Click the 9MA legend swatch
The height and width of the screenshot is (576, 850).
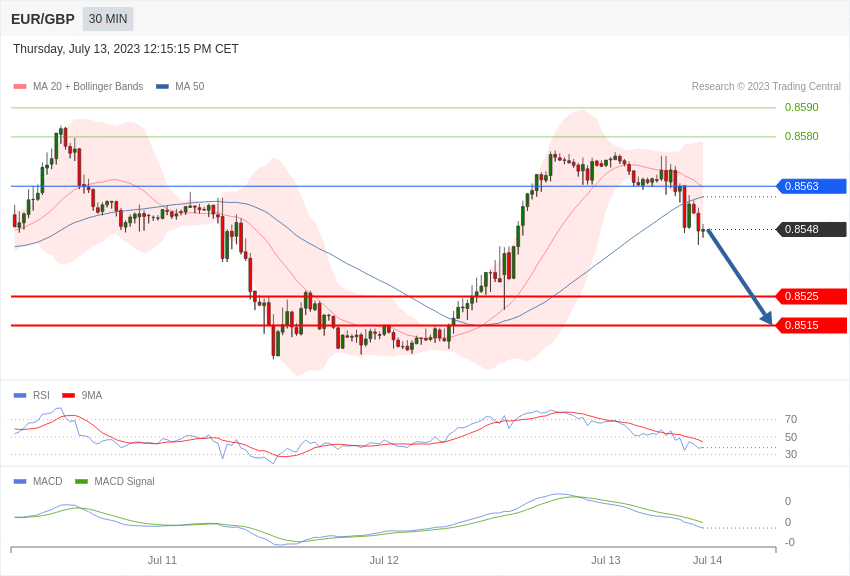point(69,396)
